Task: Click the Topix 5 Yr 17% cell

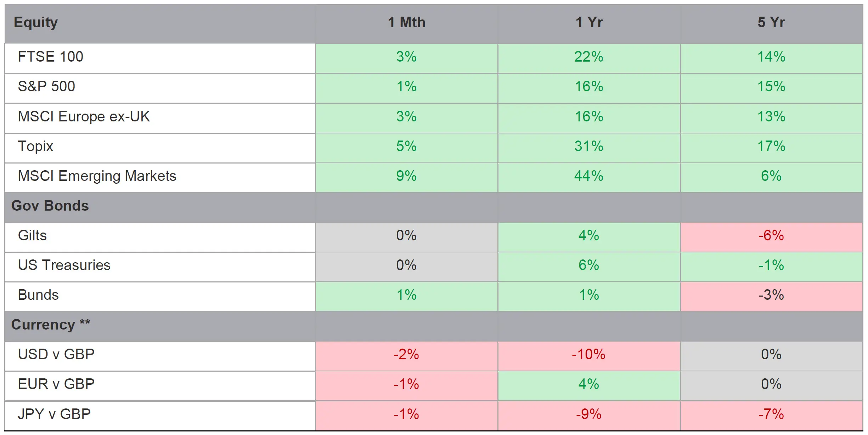Action: click(771, 147)
